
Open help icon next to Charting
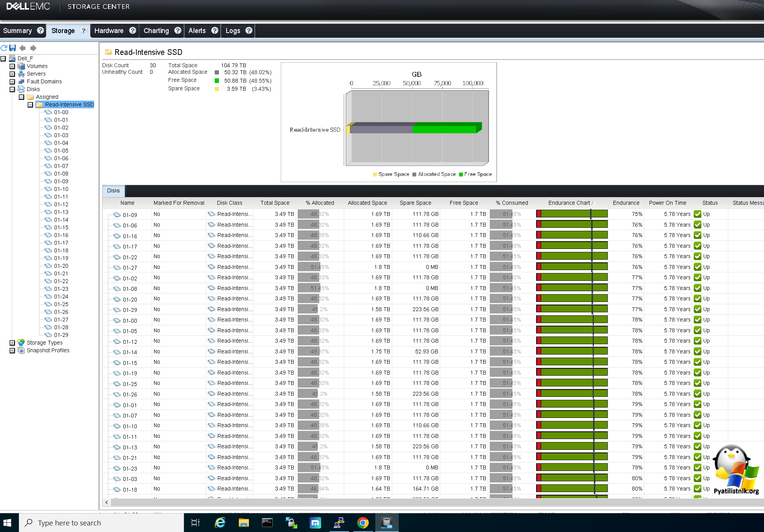coord(178,30)
